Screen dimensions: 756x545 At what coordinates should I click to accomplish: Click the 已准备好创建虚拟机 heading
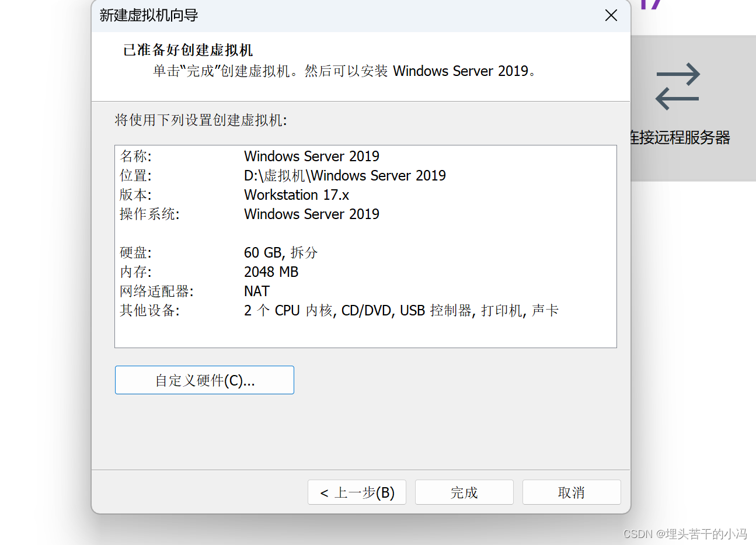[188, 50]
